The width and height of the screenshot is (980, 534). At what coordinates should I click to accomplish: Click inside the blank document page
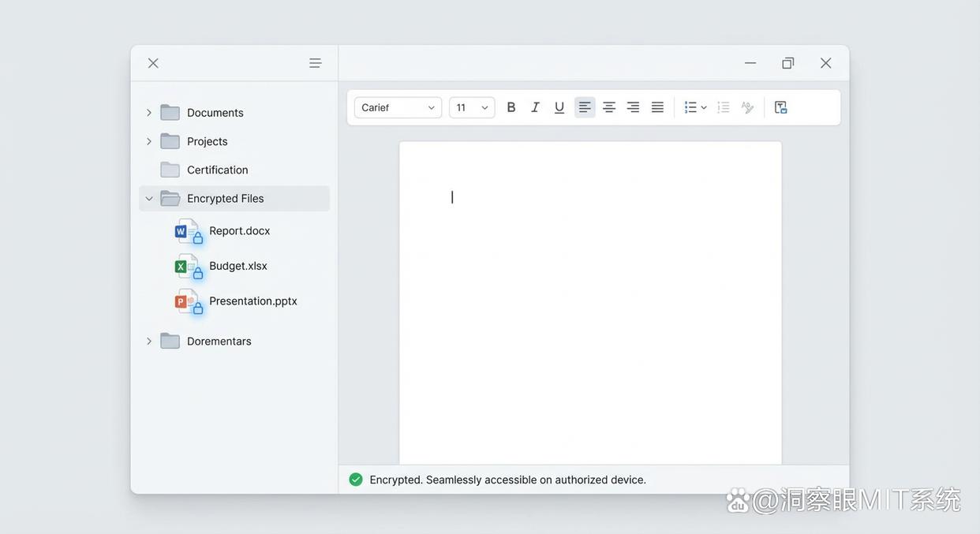coord(590,316)
